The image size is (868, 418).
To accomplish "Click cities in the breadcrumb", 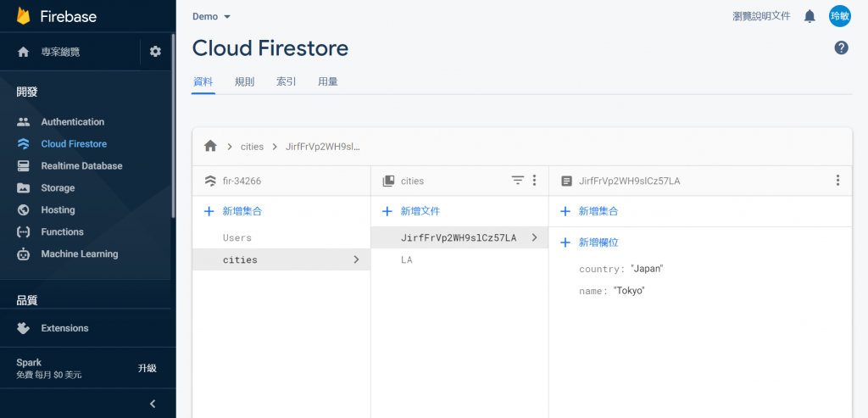I will (252, 147).
